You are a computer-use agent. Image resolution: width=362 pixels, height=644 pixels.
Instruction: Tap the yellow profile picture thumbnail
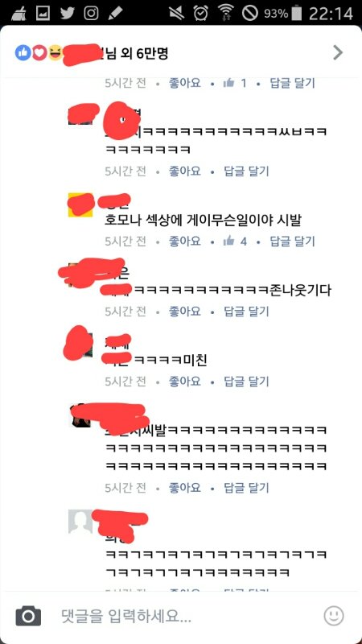click(x=80, y=204)
